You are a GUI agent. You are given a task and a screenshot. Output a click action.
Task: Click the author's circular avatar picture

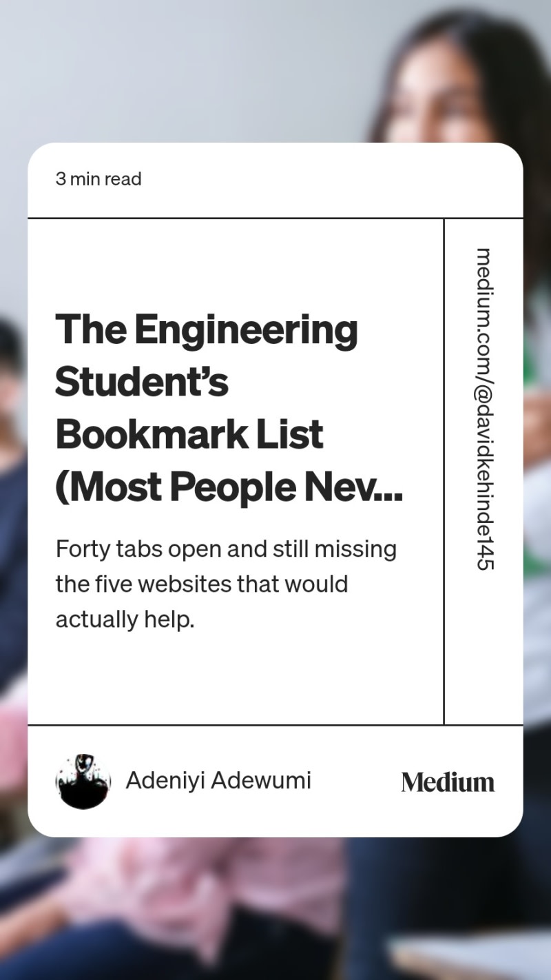[83, 781]
